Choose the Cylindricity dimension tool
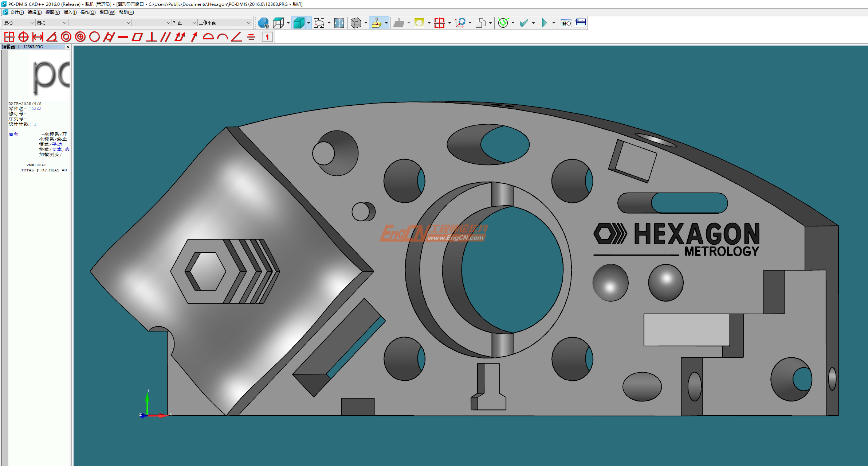868x466 pixels. click(109, 37)
